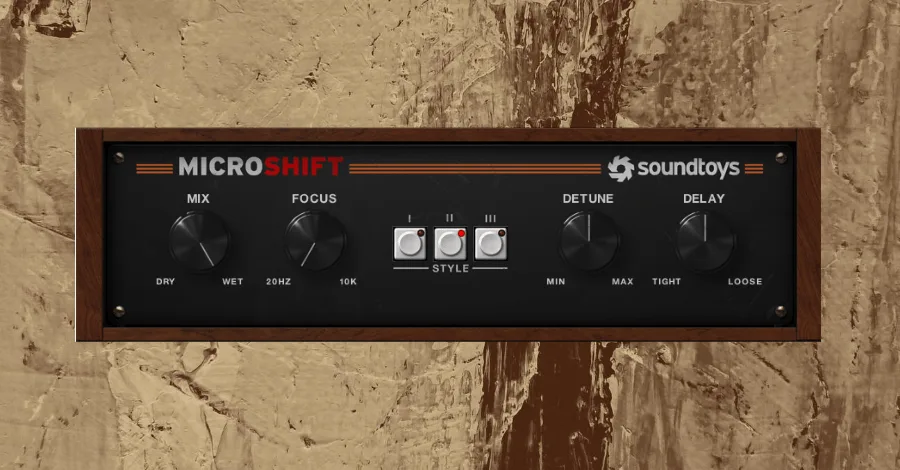Image resolution: width=900 pixels, height=470 pixels.
Task: Select Style II button
Action: [450, 243]
